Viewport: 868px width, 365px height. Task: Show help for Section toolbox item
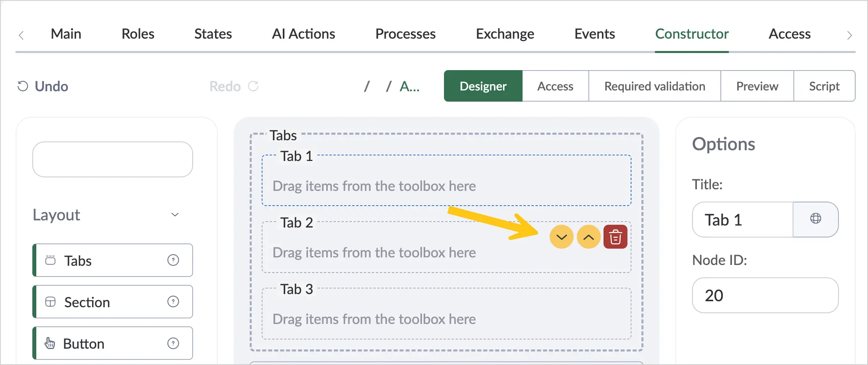pos(173,302)
